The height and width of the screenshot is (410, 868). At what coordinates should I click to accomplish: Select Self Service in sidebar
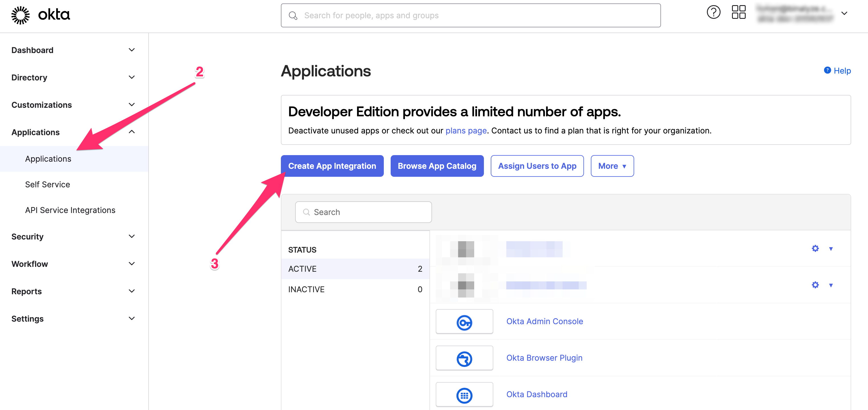[x=48, y=185]
